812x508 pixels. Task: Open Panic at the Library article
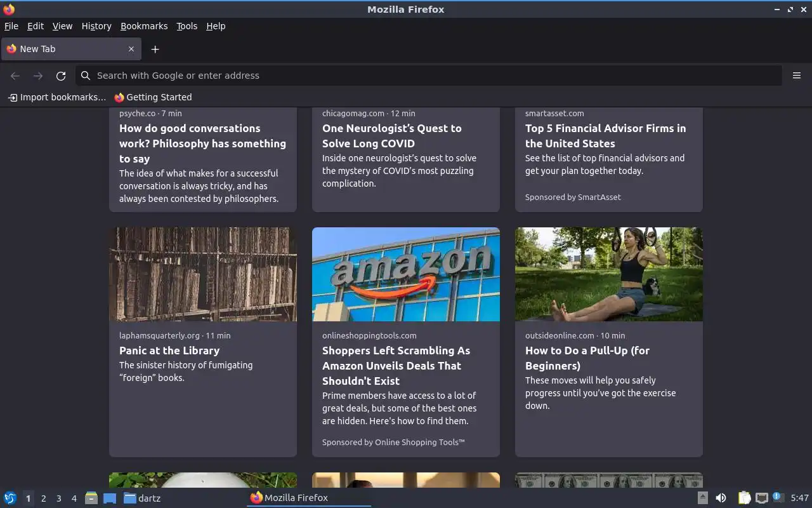[169, 351]
